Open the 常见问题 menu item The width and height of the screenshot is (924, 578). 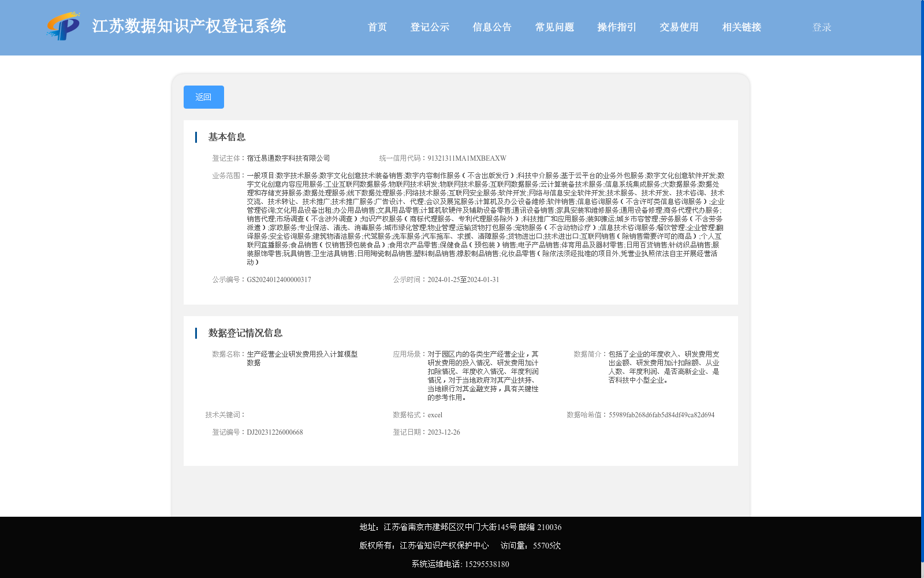click(554, 27)
